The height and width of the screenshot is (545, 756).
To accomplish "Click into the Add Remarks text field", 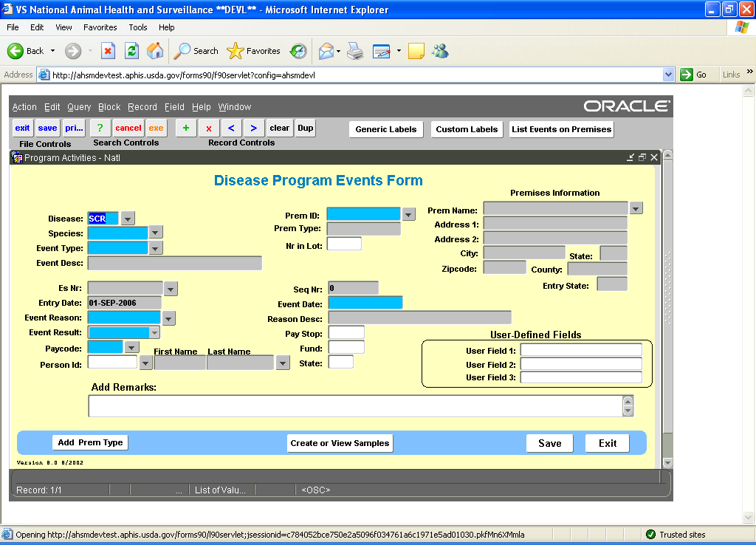I will coord(354,406).
